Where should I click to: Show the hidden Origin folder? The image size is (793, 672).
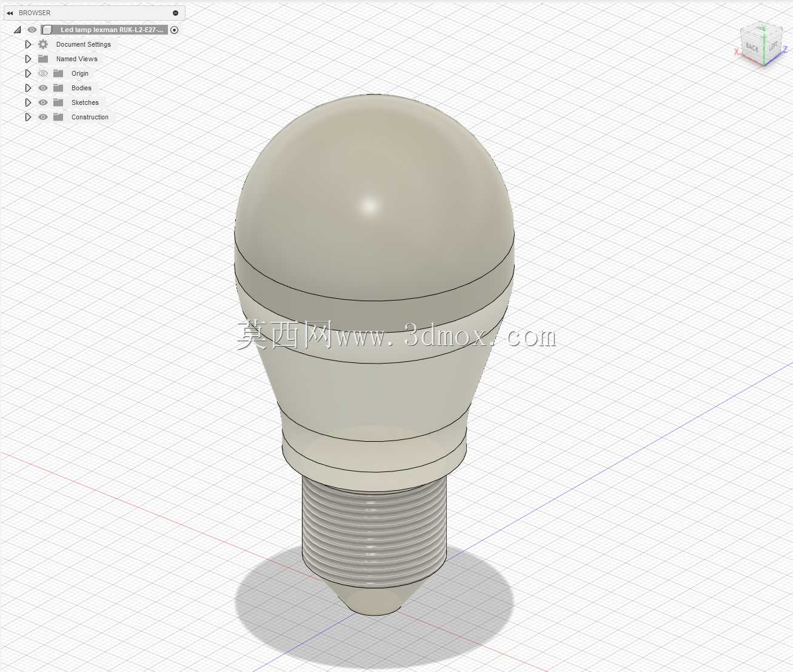coord(43,73)
